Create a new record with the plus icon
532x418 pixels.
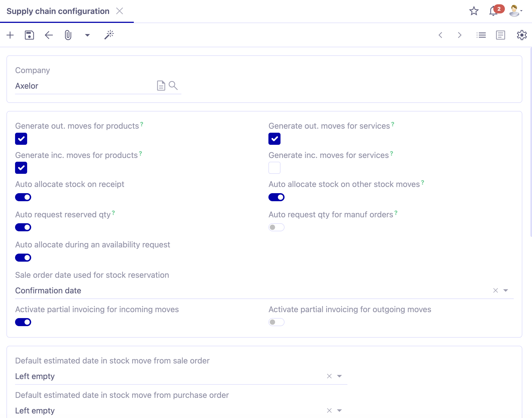(x=10, y=35)
